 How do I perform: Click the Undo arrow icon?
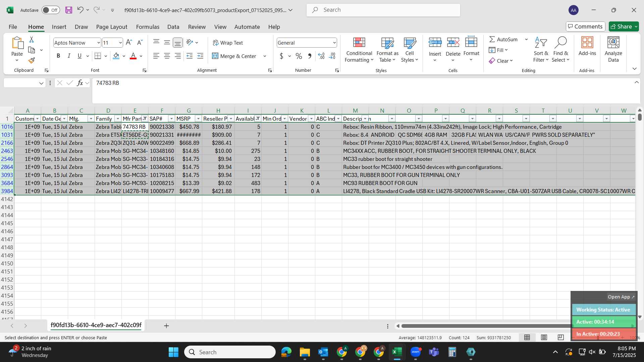80,10
